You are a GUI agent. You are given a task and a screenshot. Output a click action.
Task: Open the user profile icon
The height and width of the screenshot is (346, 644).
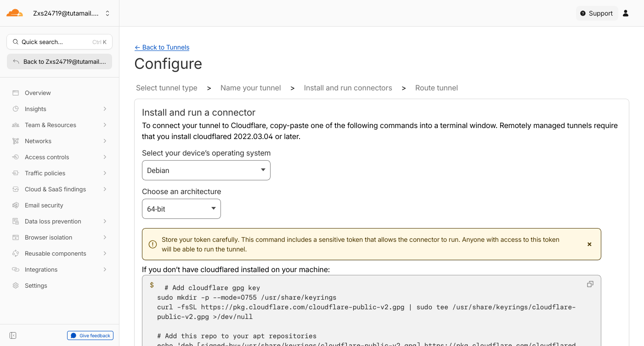[x=626, y=13]
